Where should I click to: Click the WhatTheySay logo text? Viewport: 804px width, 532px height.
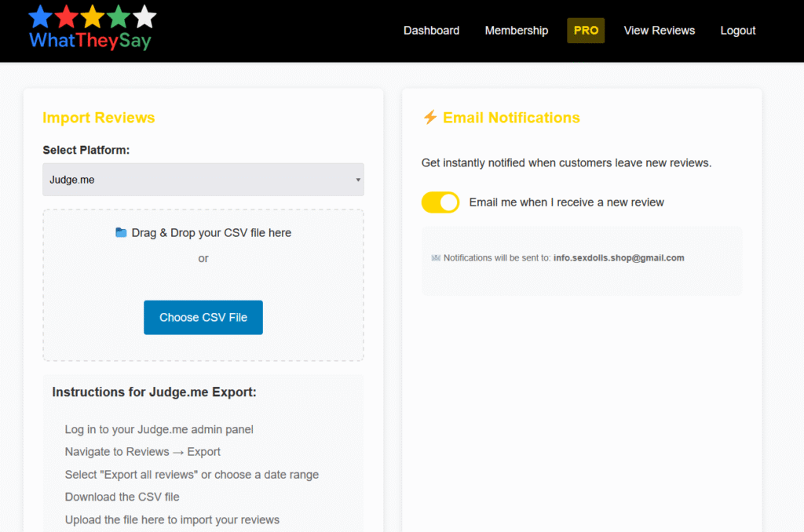90,41
